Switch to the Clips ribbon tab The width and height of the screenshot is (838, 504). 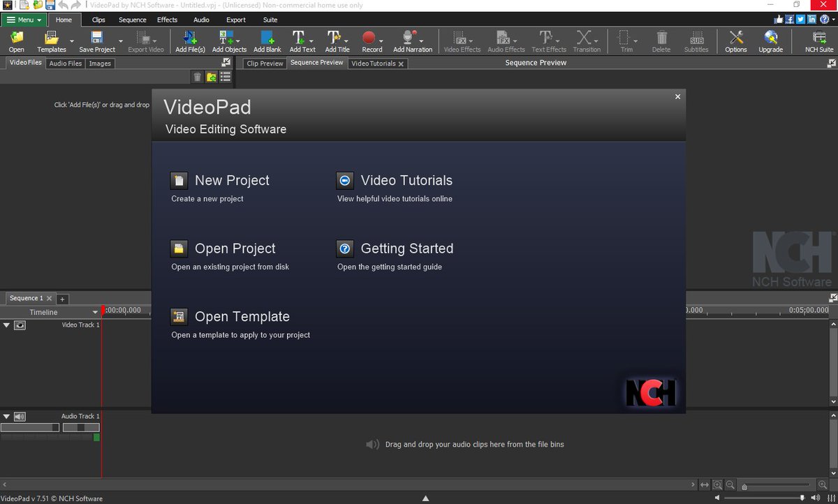click(x=98, y=20)
